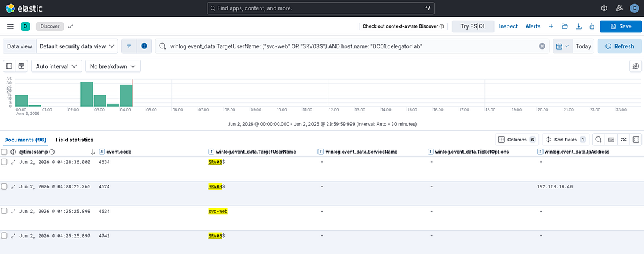644x254 pixels.
Task: Open the user profile avatar E
Action: [x=634, y=8]
